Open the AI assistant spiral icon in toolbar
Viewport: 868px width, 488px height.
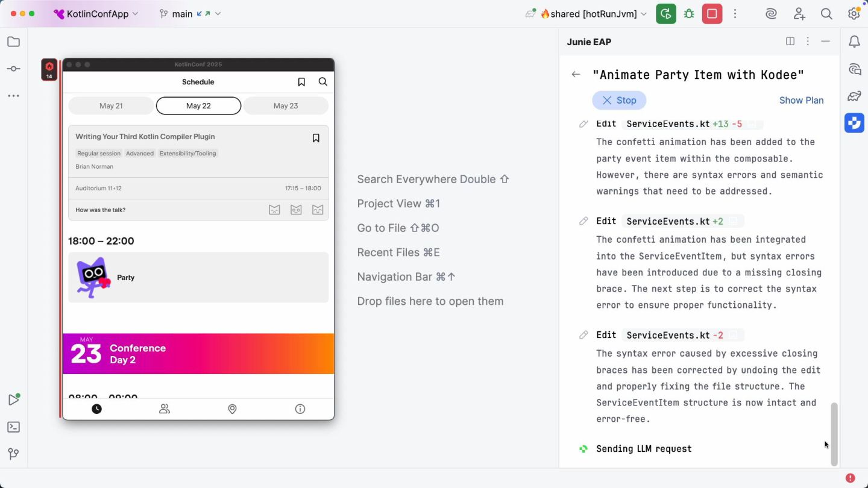(x=771, y=14)
